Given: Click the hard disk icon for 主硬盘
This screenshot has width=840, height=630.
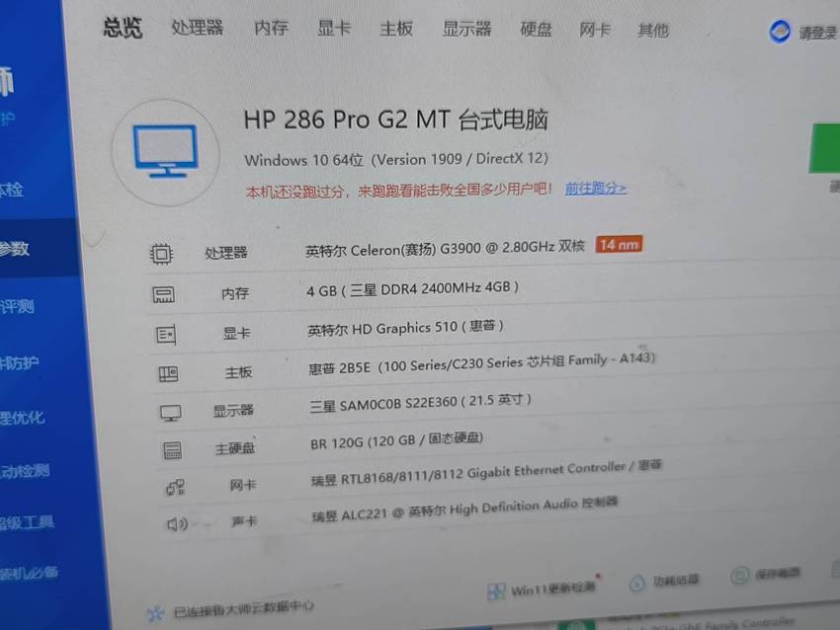Looking at the screenshot, I should [x=173, y=450].
